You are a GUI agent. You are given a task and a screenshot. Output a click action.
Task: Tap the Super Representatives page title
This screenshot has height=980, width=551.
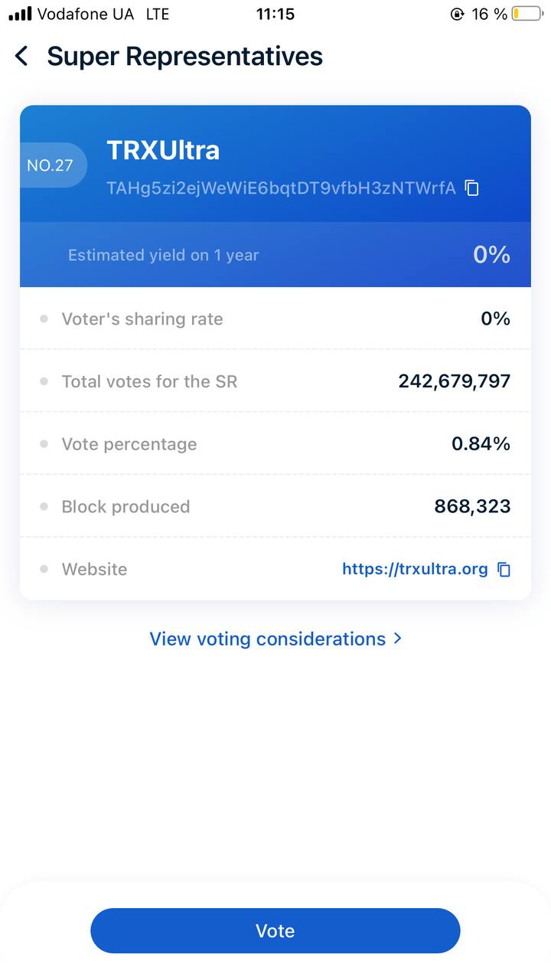[x=185, y=56]
